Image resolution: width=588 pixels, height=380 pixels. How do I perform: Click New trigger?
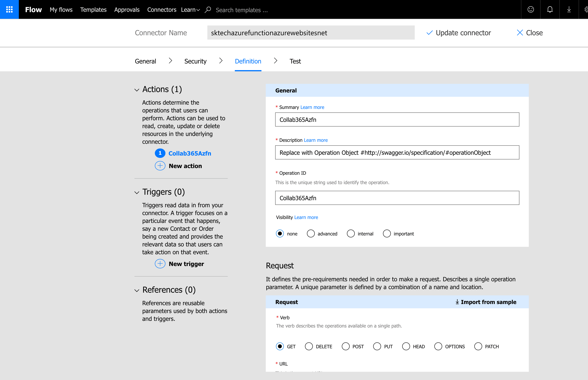click(186, 264)
